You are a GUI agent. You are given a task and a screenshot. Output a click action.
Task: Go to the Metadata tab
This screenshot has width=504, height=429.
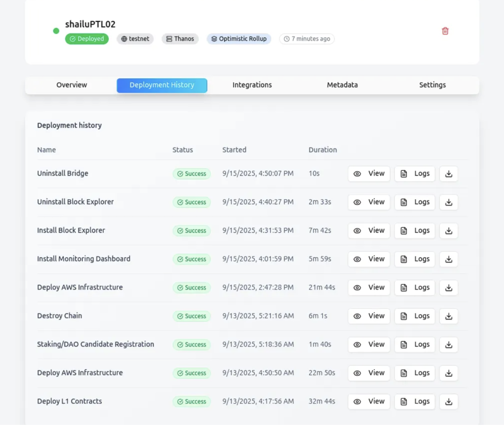coord(342,85)
